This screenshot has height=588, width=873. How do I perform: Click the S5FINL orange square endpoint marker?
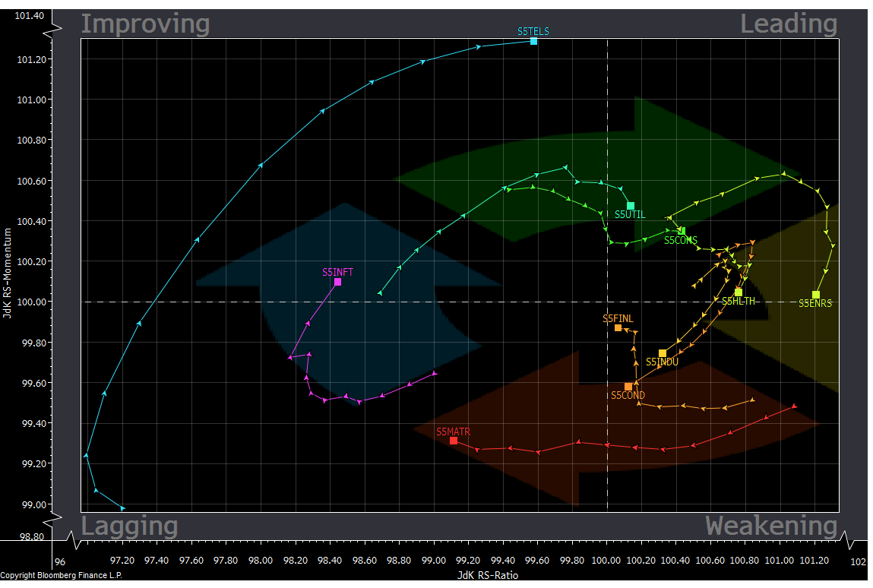click(x=618, y=328)
